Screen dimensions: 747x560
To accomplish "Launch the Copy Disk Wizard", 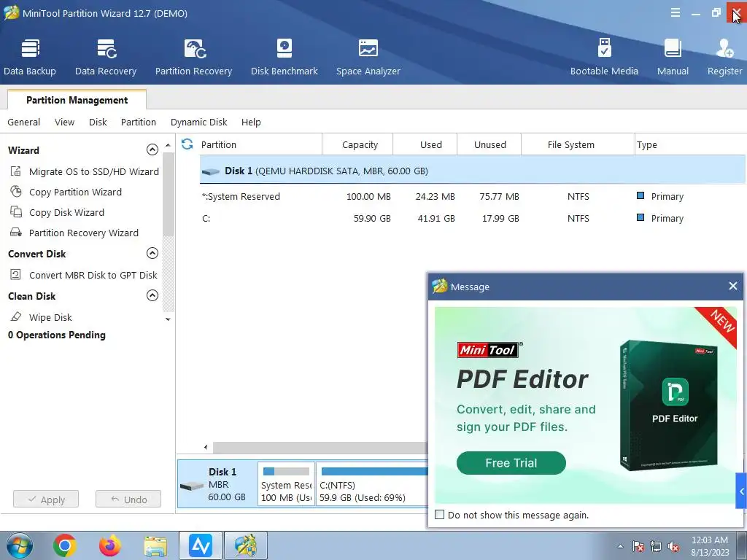I will tap(57, 212).
